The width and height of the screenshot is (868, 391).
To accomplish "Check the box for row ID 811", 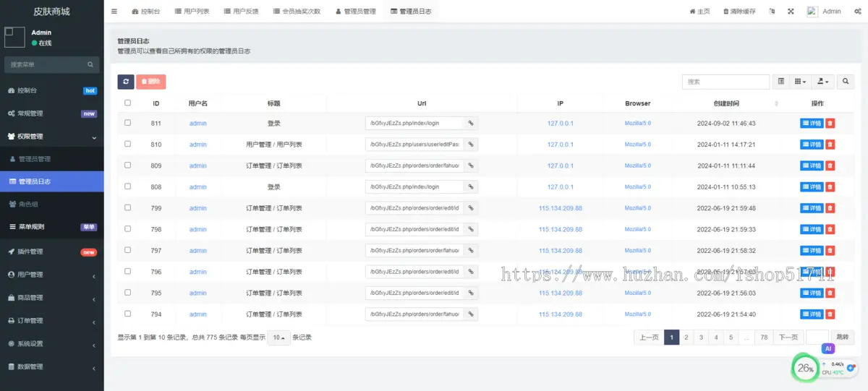I will [x=128, y=123].
